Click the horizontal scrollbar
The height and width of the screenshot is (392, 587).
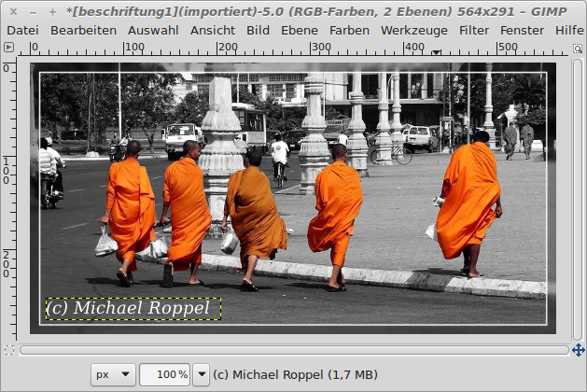pos(294,350)
